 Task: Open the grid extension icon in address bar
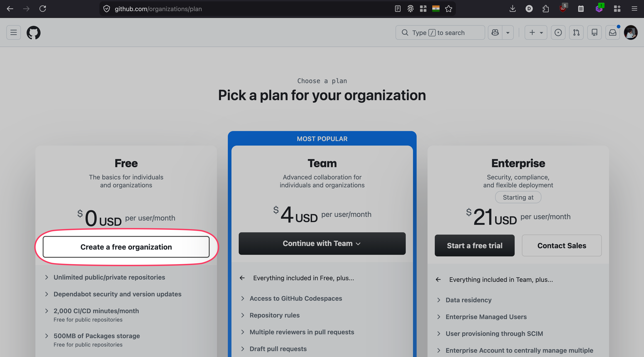point(423,9)
